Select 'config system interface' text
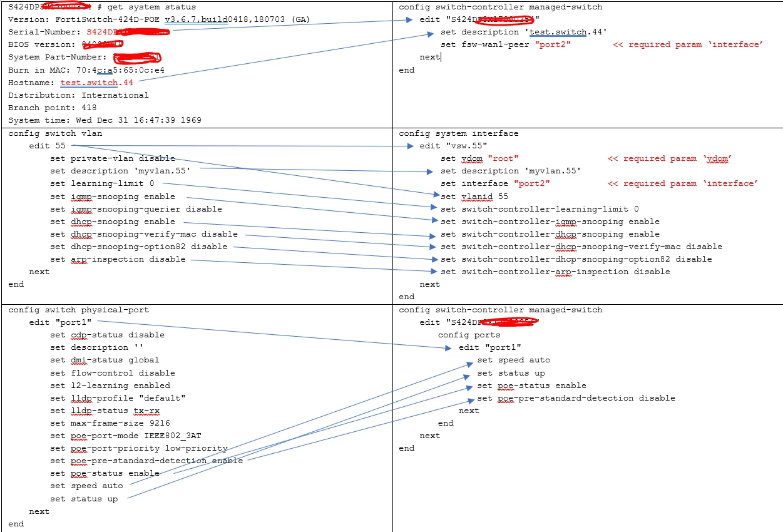Viewport: 783px width, 532px height. [x=459, y=133]
